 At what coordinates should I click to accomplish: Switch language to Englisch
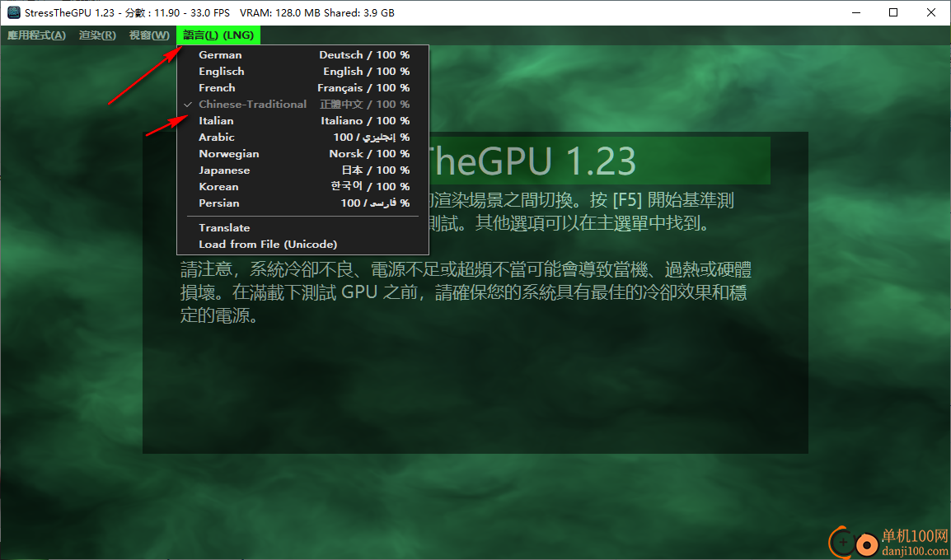tap(302, 71)
